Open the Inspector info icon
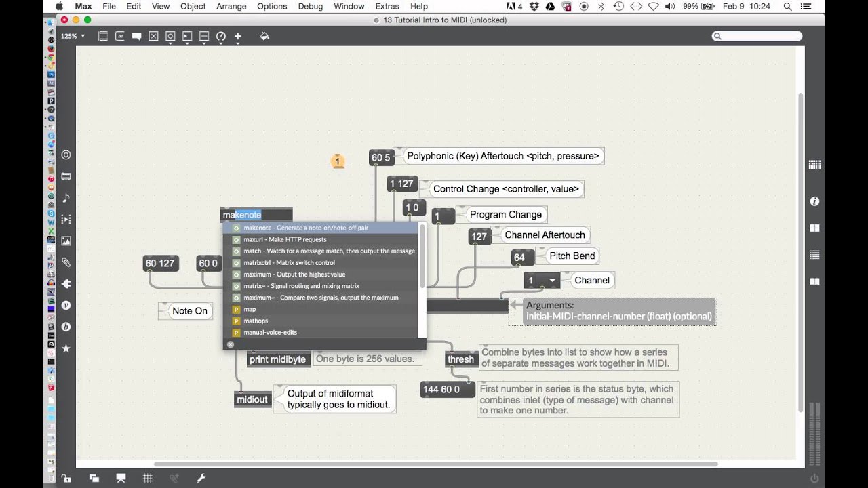 814,201
